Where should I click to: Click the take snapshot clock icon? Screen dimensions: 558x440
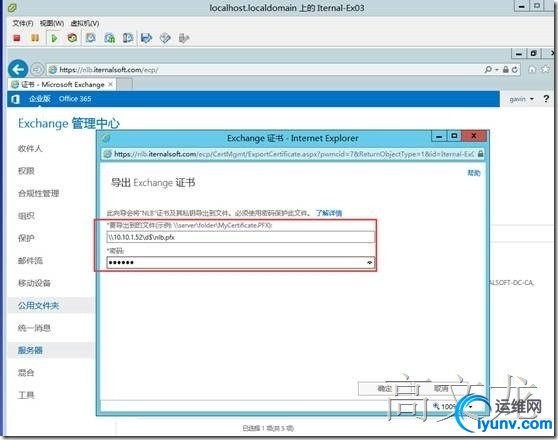click(x=91, y=38)
